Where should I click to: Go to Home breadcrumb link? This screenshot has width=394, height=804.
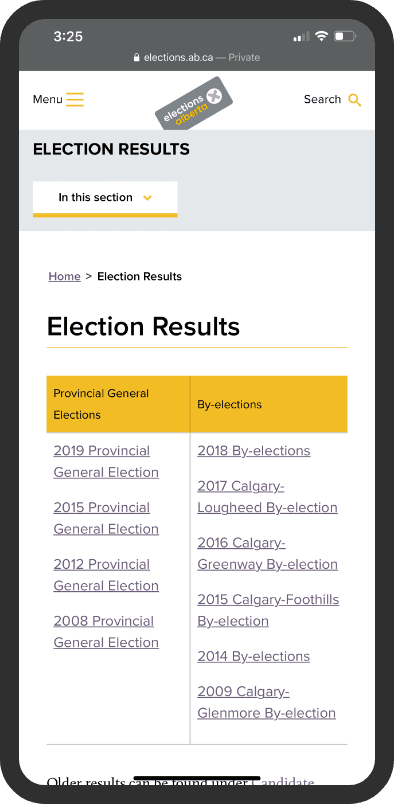pos(65,276)
